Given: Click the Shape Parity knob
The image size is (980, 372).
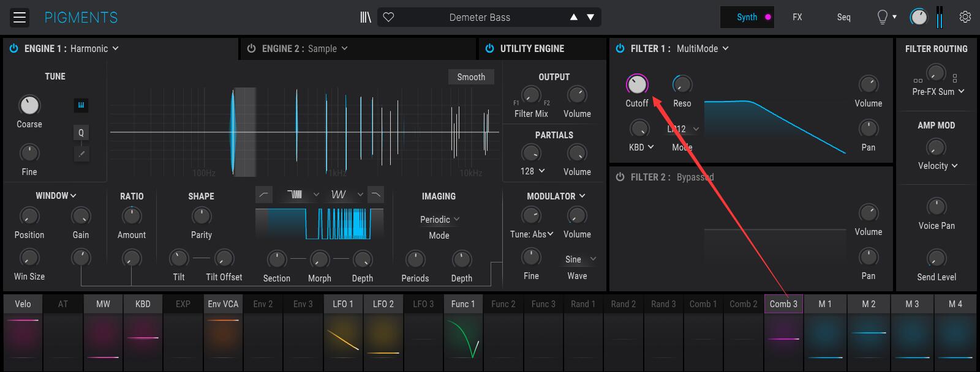Looking at the screenshot, I should pyautogui.click(x=202, y=215).
